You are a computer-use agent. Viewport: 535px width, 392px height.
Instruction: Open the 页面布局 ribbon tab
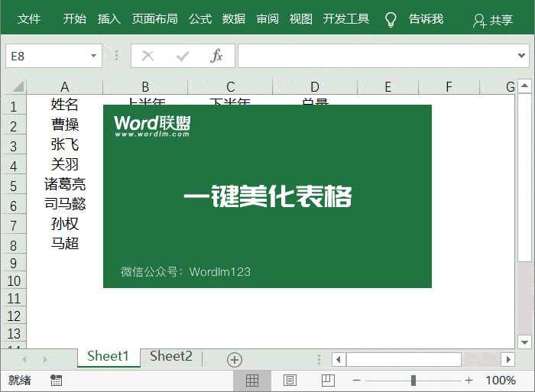[x=154, y=19]
